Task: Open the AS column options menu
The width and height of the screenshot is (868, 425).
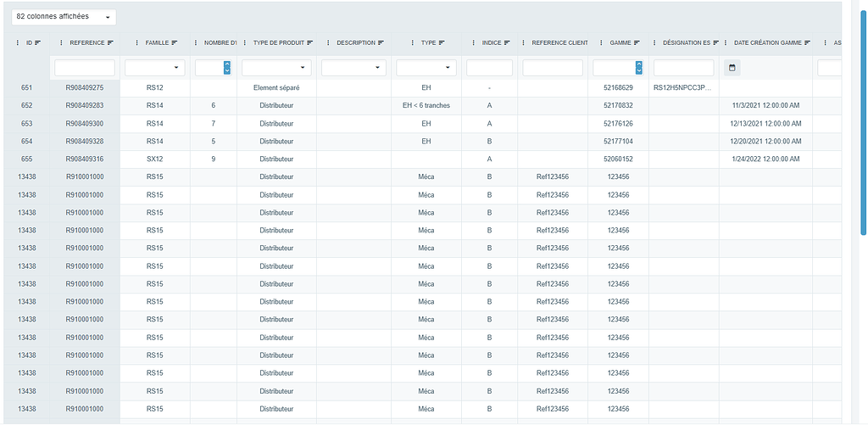Action: (825, 42)
